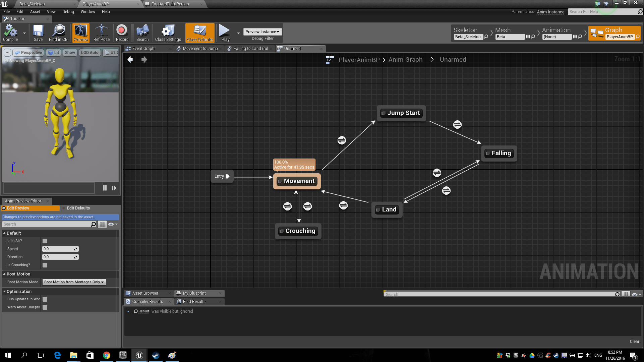Click the Clear button in compiler results
The width and height of the screenshot is (644, 362).
[x=634, y=342]
